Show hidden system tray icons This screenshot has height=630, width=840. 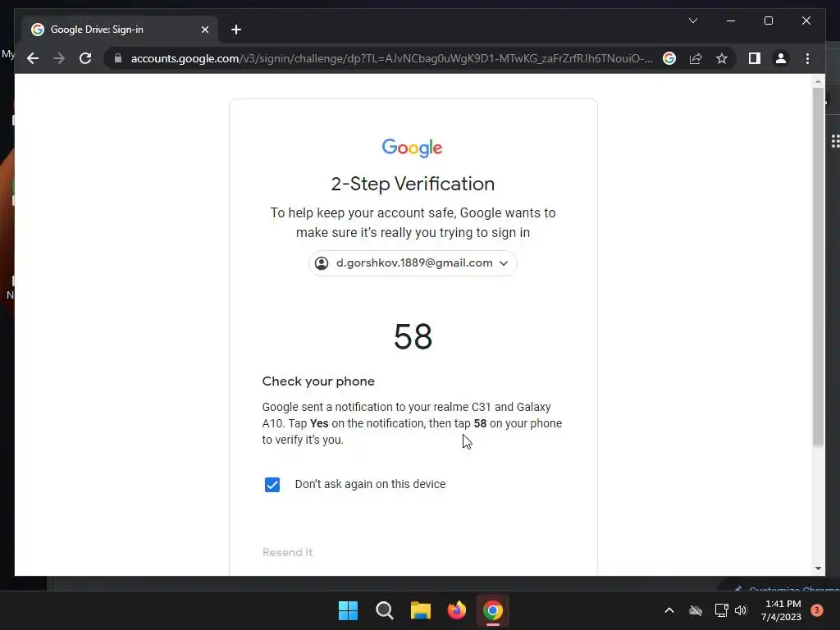(669, 610)
